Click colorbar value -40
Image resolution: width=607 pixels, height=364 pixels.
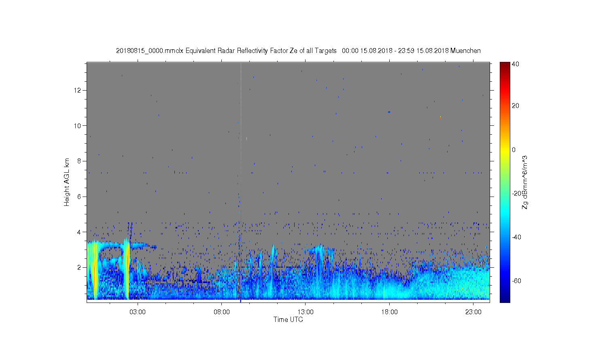(517, 237)
